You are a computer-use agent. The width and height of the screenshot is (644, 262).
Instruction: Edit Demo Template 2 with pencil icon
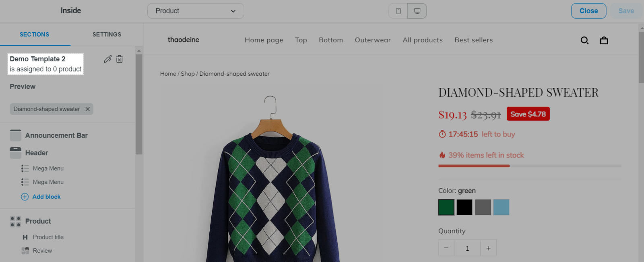point(107,59)
